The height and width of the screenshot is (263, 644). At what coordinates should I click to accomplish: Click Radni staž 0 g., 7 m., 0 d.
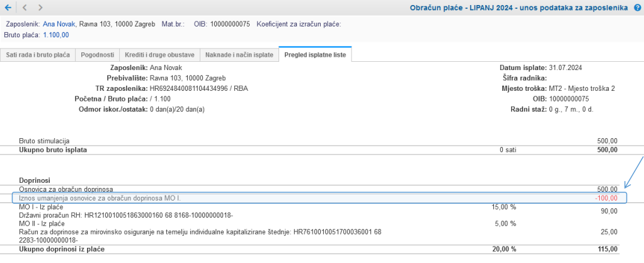571,109
